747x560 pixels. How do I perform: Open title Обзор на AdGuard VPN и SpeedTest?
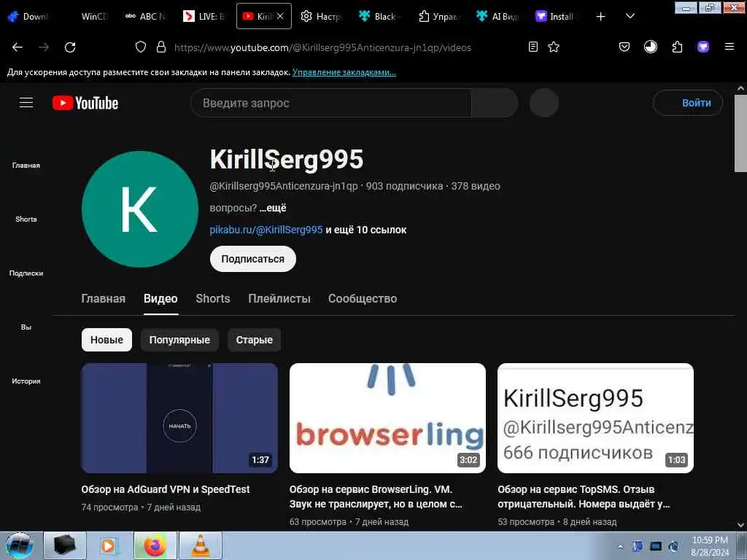click(x=166, y=489)
